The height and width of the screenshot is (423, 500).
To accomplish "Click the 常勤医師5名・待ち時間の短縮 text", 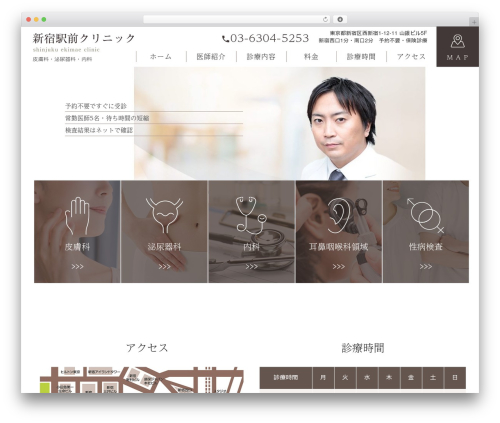I will (107, 118).
